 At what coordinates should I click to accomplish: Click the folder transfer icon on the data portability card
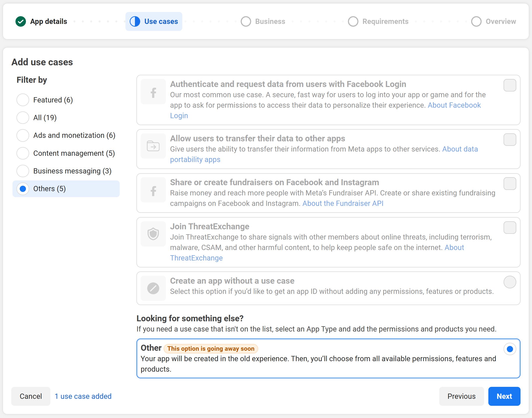(x=153, y=146)
